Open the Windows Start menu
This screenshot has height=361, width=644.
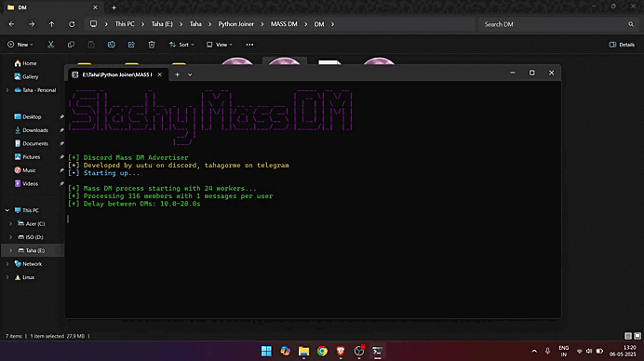266,351
